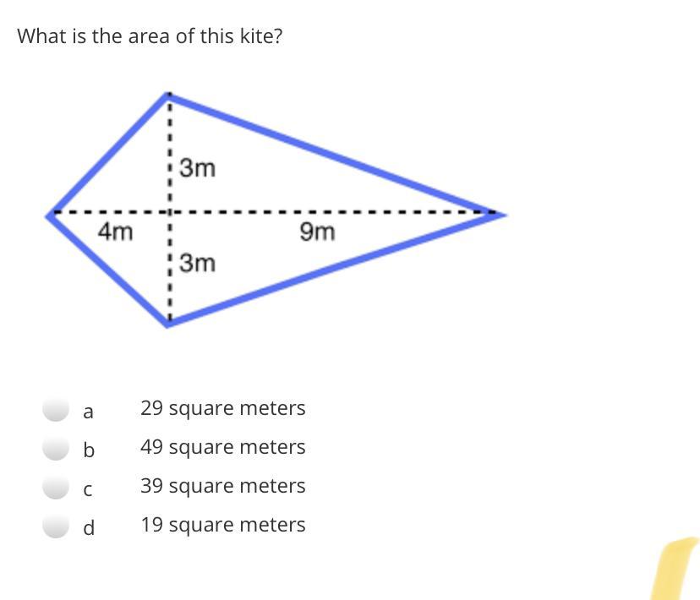The image size is (700, 600).
Task: Click the upper '3m' label in the diagram
Action: tap(199, 168)
